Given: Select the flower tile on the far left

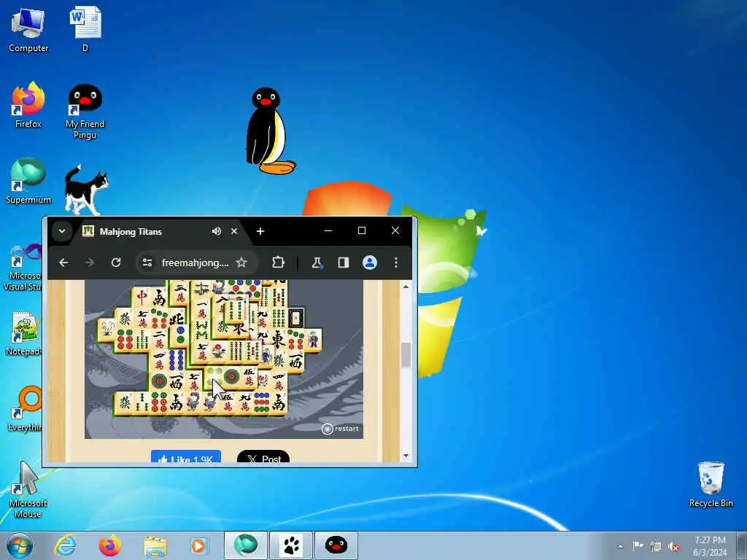Looking at the screenshot, I should coord(107,330).
